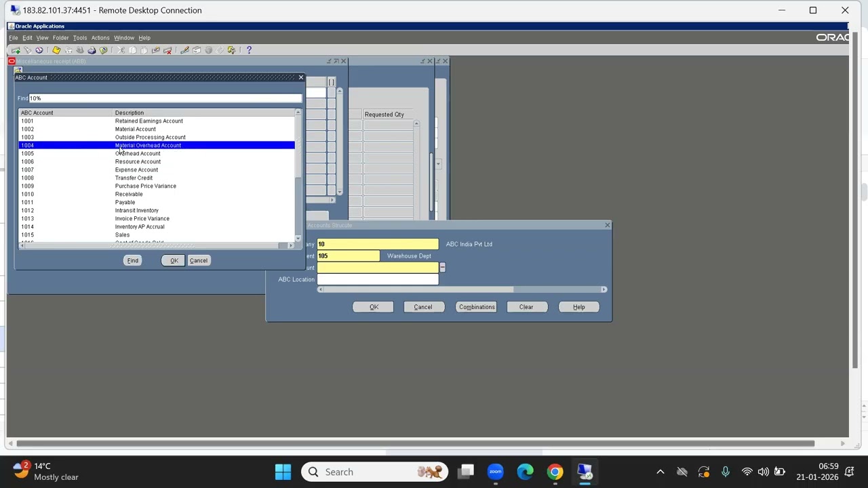This screenshot has width=868, height=488.
Task: Click the Cut scissors toolbar icon
Action: [x=121, y=50]
